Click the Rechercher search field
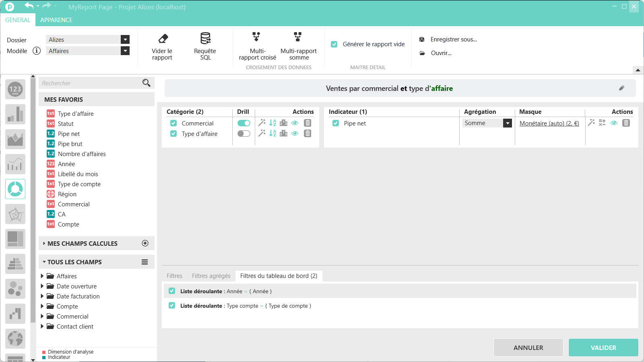 (91, 83)
